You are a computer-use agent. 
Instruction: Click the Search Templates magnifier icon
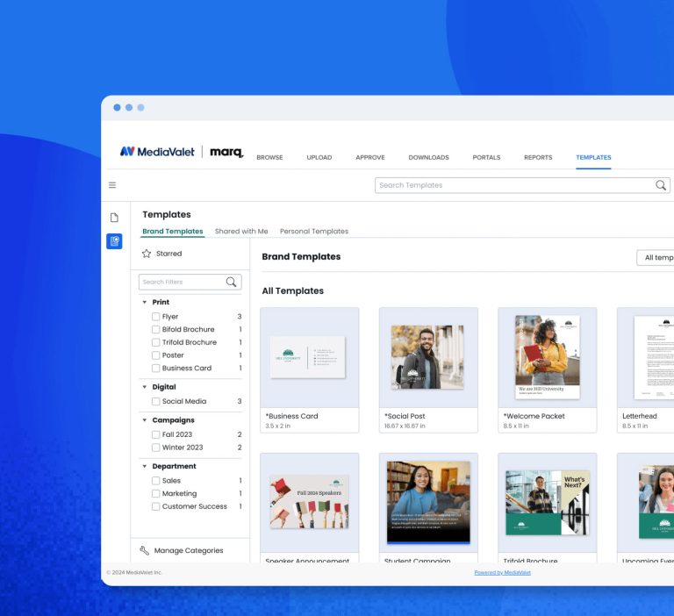coord(661,185)
